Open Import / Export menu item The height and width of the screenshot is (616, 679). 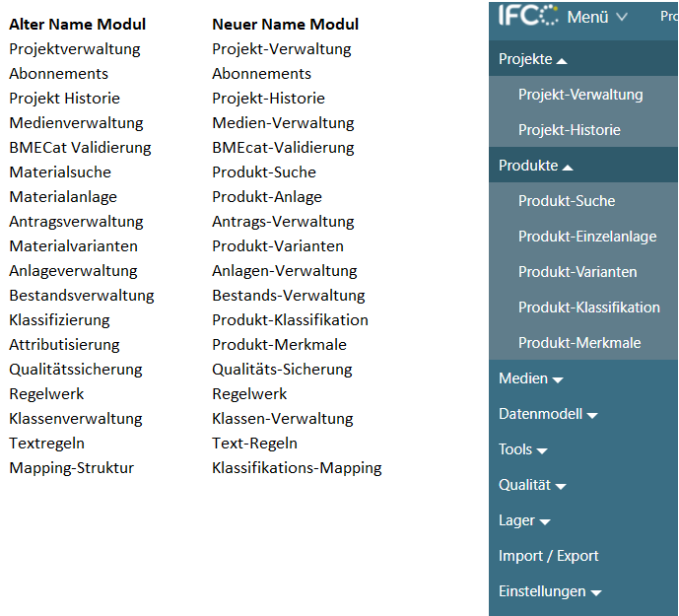(548, 556)
